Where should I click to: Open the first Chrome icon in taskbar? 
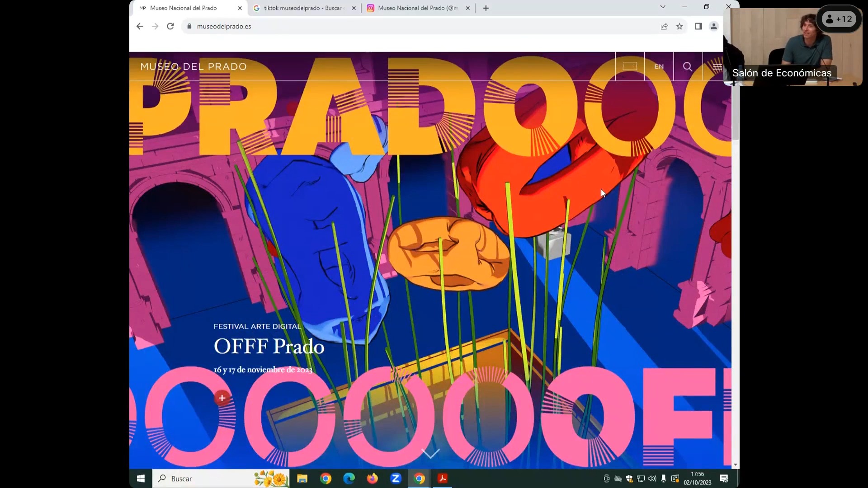coord(325,479)
